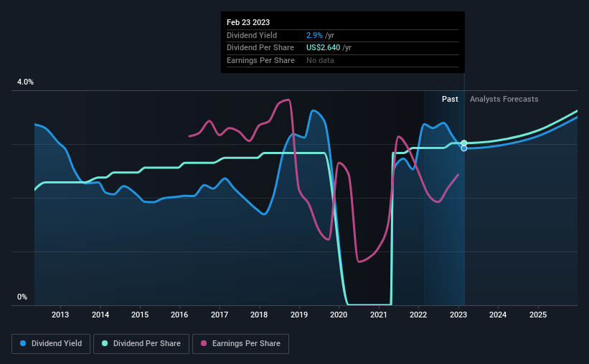
Task: Click the 2018 x-axis label
Action: 259,315
